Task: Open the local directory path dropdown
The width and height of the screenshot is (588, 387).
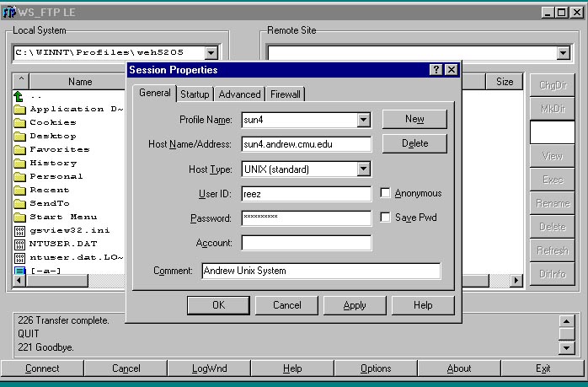Action: (211, 53)
